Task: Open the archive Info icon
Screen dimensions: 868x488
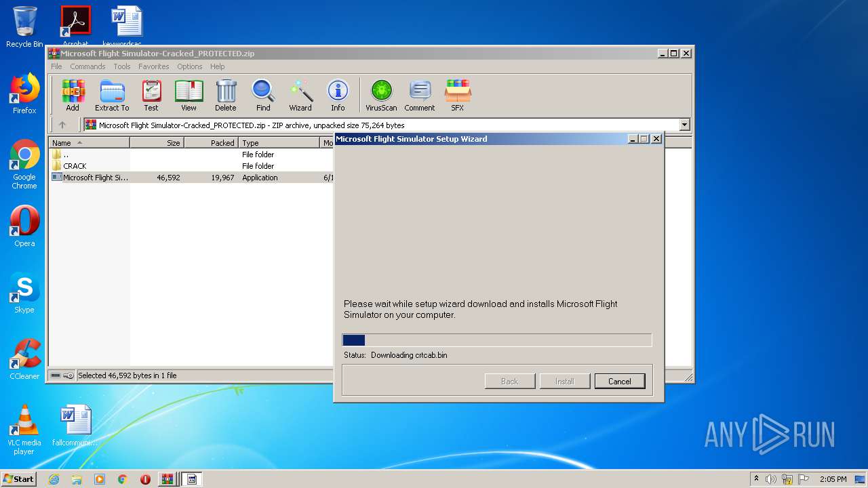Action: (x=338, y=95)
